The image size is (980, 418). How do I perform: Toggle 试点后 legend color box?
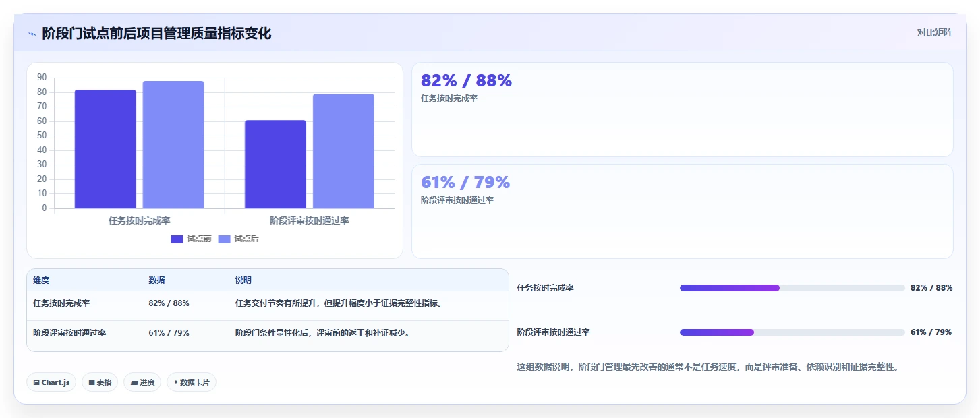tap(224, 239)
